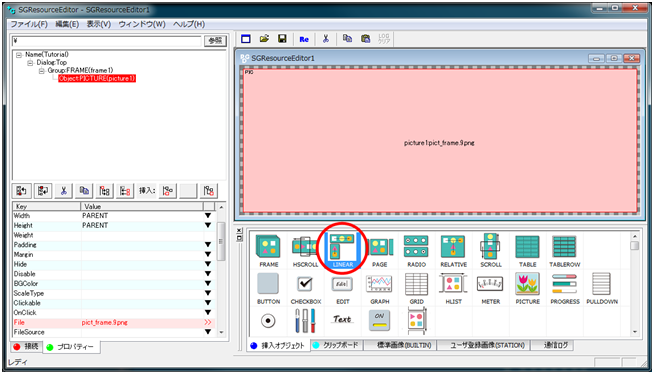Collapse the Name(Tutorial) tree node
This screenshot has width=654, height=374.
pyautogui.click(x=19, y=55)
